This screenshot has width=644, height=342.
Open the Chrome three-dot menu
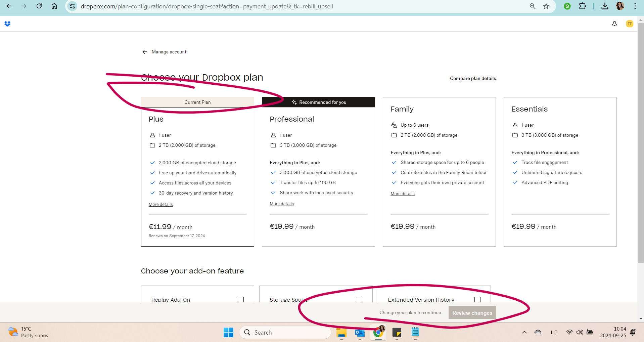635,6
